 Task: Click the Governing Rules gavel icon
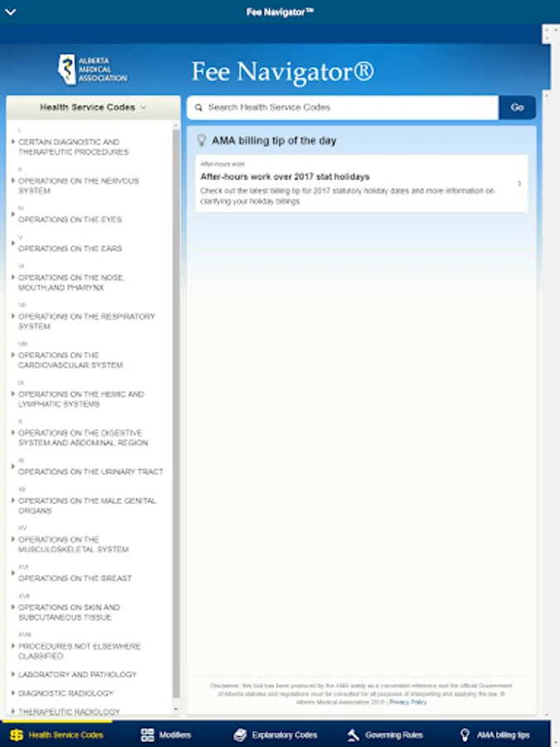tap(353, 735)
